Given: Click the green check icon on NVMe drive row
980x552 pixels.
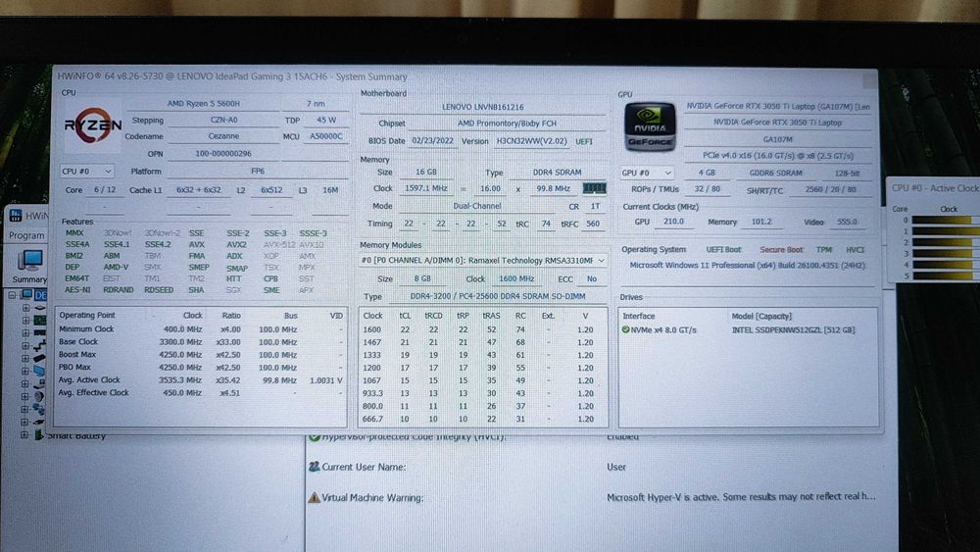Looking at the screenshot, I should point(625,329).
